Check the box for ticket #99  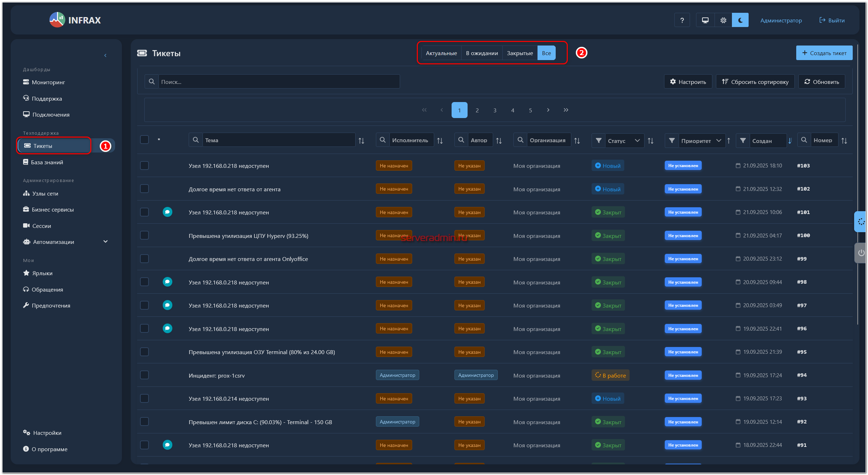pos(144,258)
